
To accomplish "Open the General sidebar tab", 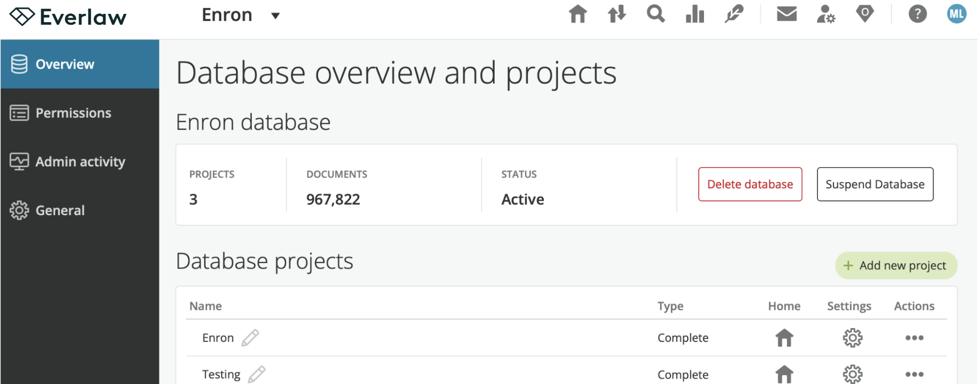I will click(x=80, y=211).
